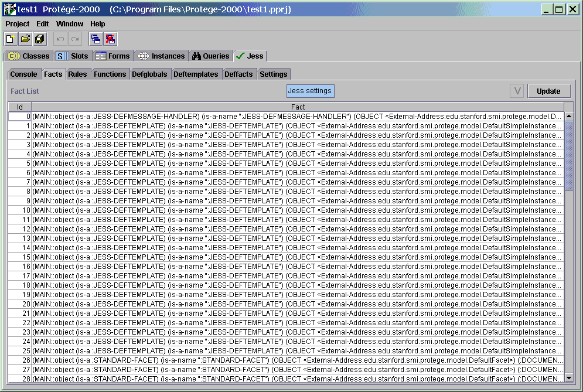Image resolution: width=583 pixels, height=392 pixels.
Task: Click the fact list scrollbar down arrow
Action: point(569,378)
